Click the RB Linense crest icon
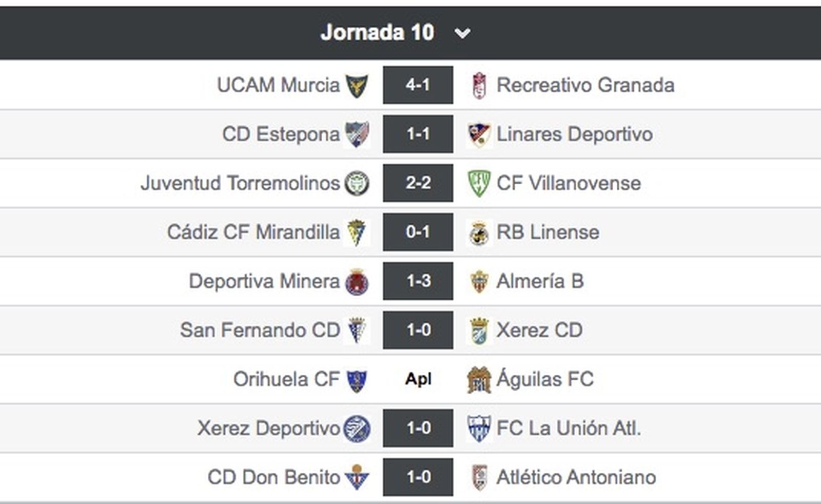 point(479,231)
